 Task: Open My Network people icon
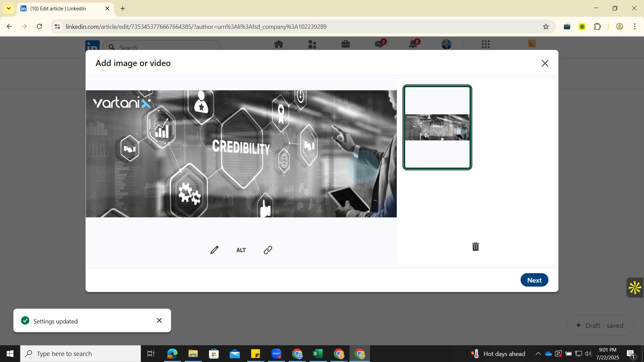[312, 44]
